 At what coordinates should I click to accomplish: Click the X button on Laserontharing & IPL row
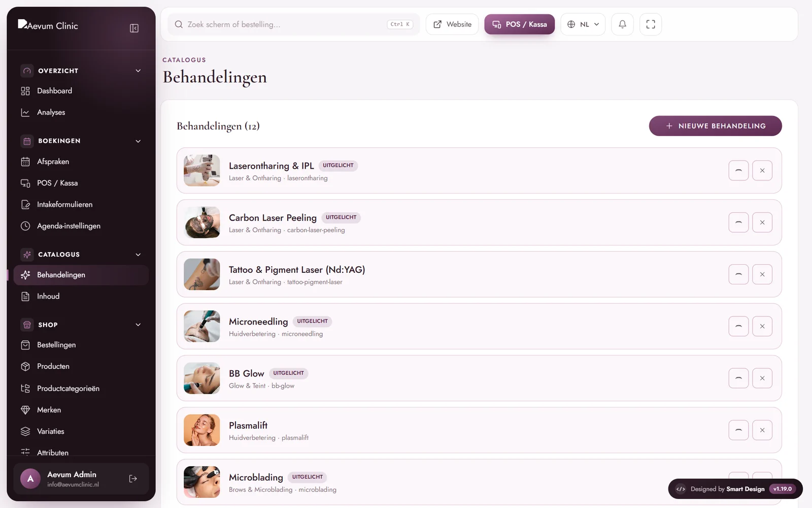click(762, 171)
